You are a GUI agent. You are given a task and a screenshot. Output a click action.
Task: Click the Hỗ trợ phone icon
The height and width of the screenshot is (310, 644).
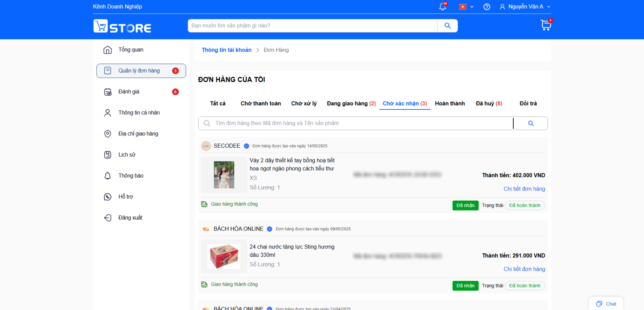coord(108,197)
